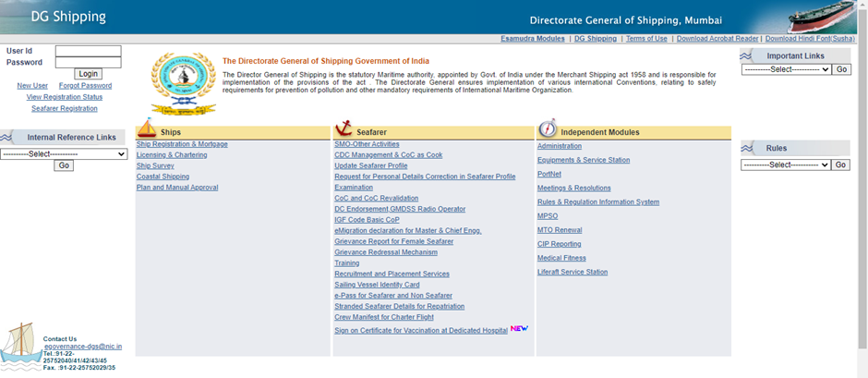This screenshot has width=868, height=378.
Task: Open IGF Code Basic CoP link
Action: (367, 220)
